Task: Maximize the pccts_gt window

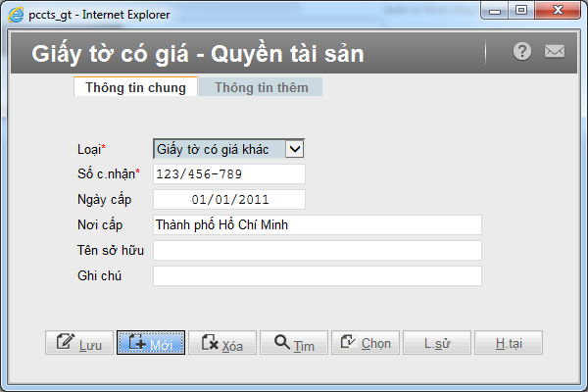Action: tap(521, 11)
